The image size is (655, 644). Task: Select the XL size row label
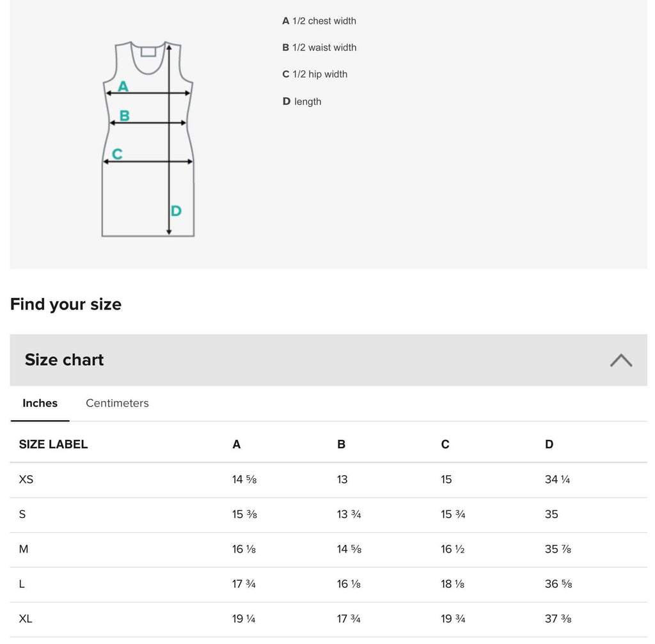point(26,618)
